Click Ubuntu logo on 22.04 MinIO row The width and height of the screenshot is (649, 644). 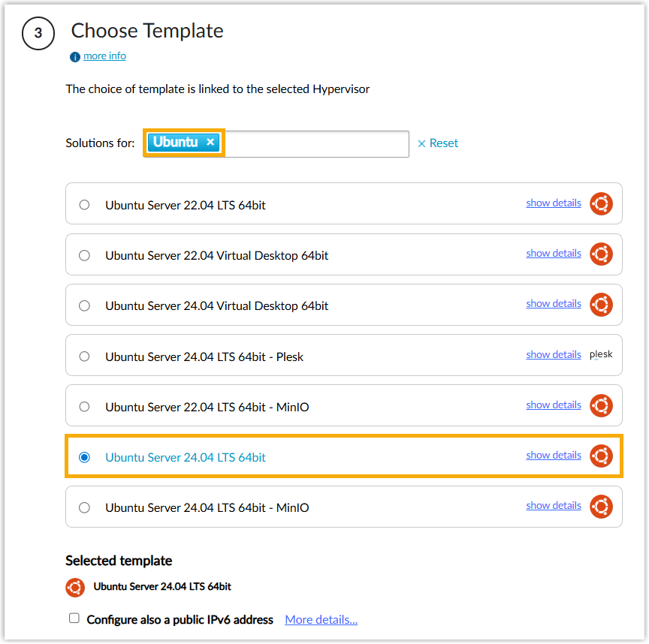[600, 405]
